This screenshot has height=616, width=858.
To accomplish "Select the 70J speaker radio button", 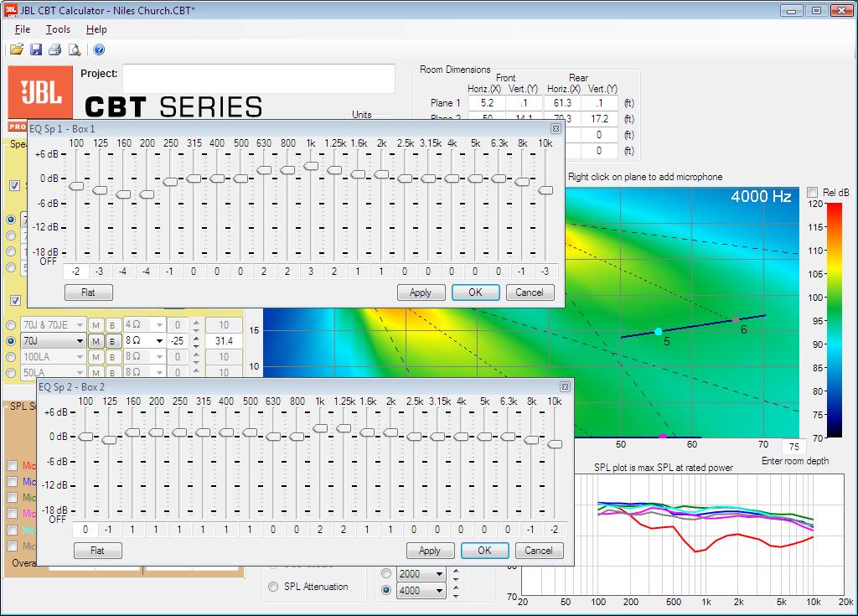I will (11, 341).
